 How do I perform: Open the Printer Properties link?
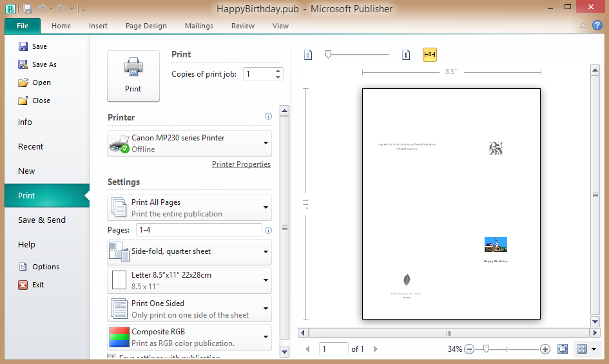pos(241,164)
